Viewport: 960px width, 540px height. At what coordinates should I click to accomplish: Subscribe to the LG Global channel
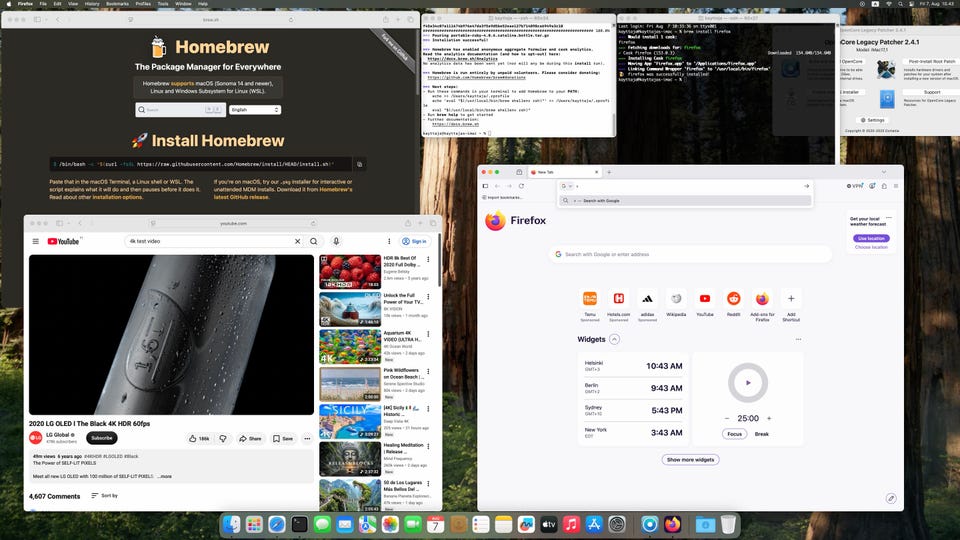pos(102,438)
